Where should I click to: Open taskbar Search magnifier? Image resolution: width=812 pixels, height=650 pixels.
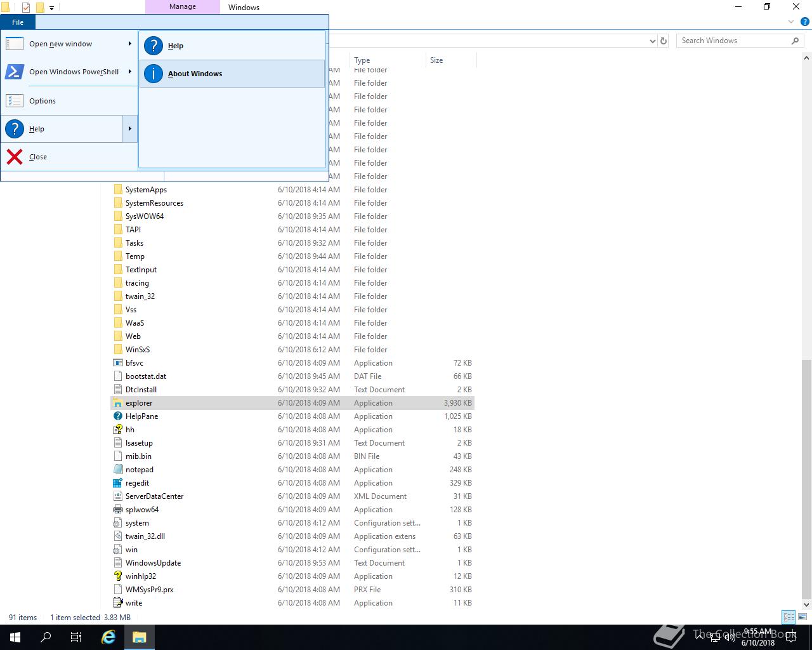click(46, 637)
